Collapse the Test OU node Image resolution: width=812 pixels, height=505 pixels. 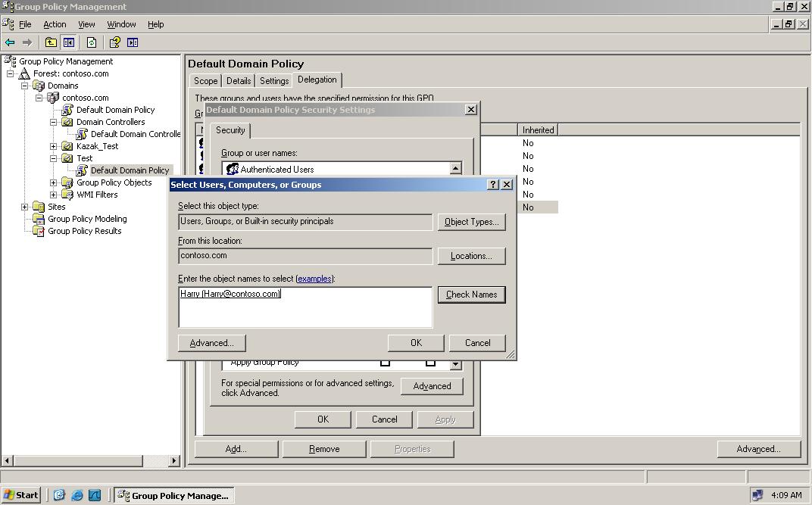pyautogui.click(x=53, y=158)
